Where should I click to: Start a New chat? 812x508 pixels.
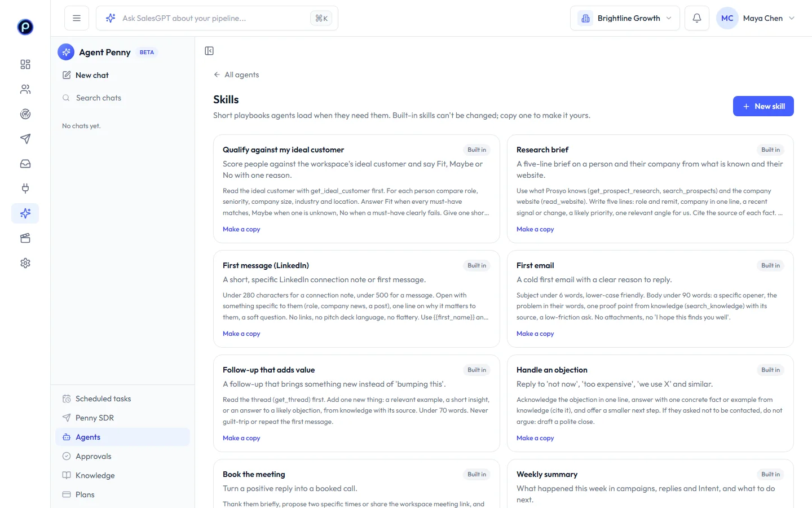(x=122, y=75)
